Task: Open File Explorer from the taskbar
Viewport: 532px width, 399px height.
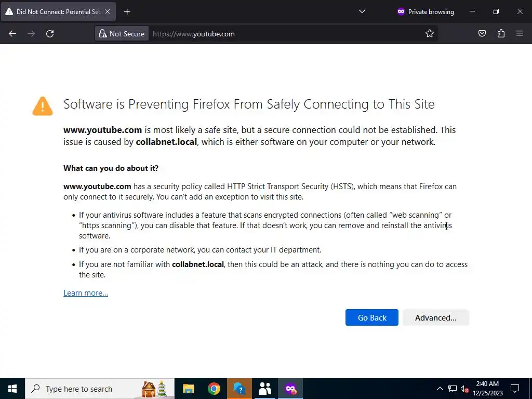Action: coord(188,389)
